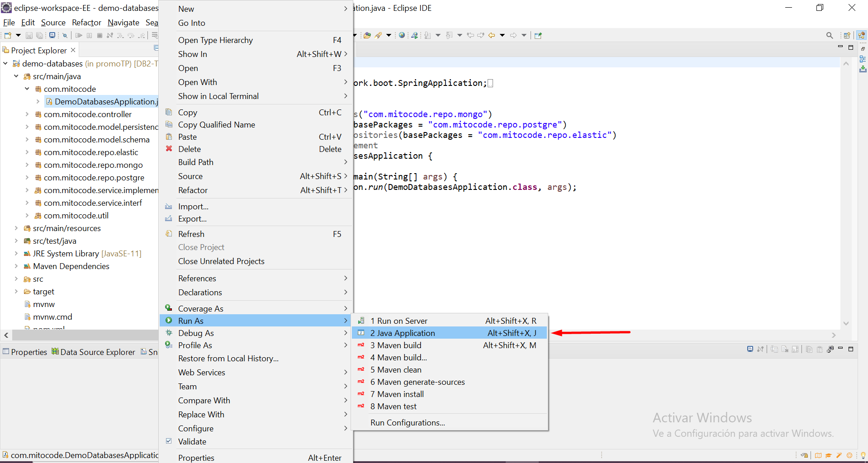Close the Project Explorer view tab
Viewport: 868px width, 463px height.
point(73,50)
